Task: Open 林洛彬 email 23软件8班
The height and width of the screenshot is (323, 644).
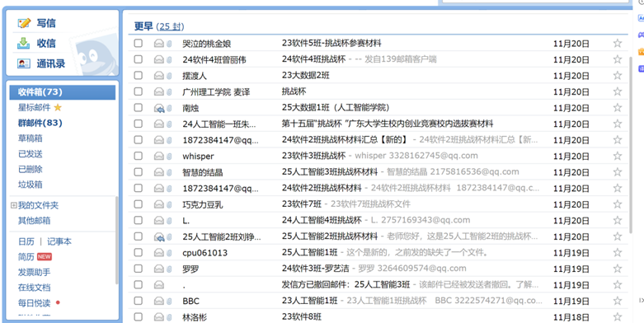Action: point(302,317)
